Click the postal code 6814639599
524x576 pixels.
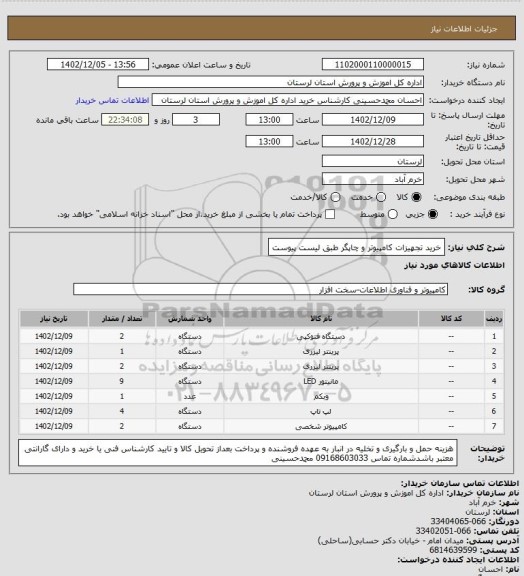(453, 550)
